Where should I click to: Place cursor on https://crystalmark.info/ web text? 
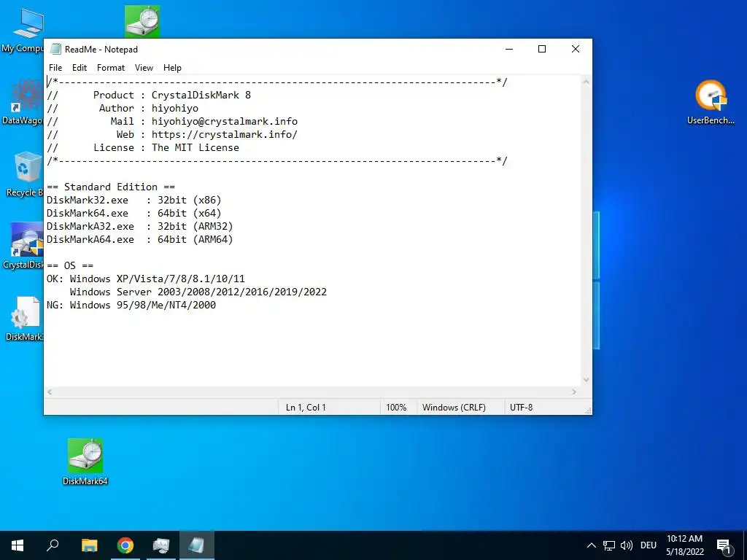[x=225, y=134]
